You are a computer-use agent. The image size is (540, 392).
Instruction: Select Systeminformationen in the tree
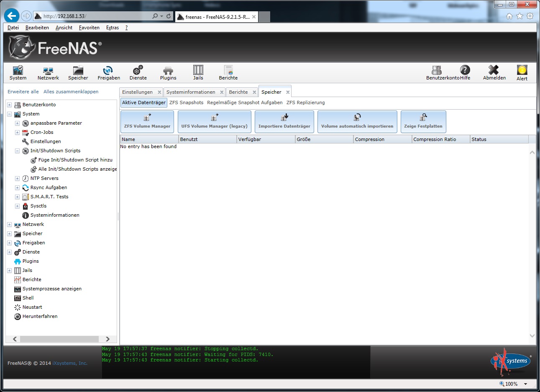tap(55, 215)
